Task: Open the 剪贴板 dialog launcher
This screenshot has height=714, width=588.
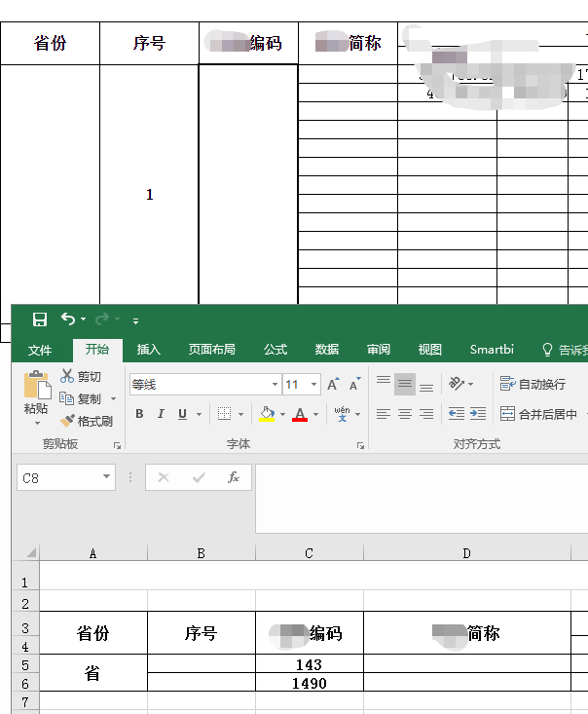Action: pyautogui.click(x=117, y=446)
